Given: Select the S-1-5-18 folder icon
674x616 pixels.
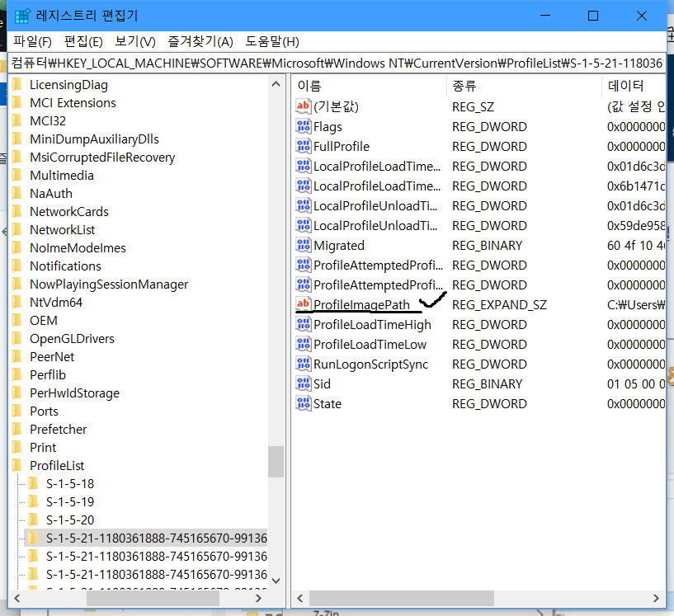Looking at the screenshot, I should point(33,484).
